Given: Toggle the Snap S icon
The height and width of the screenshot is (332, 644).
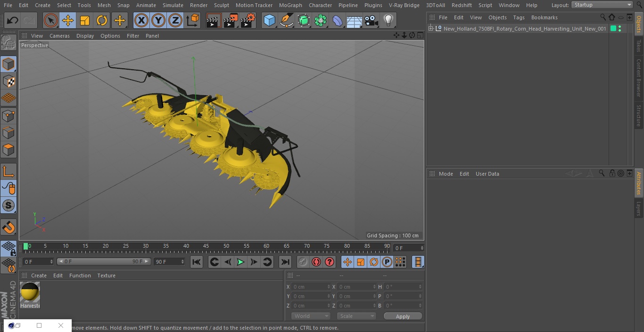Looking at the screenshot, I should [8, 205].
